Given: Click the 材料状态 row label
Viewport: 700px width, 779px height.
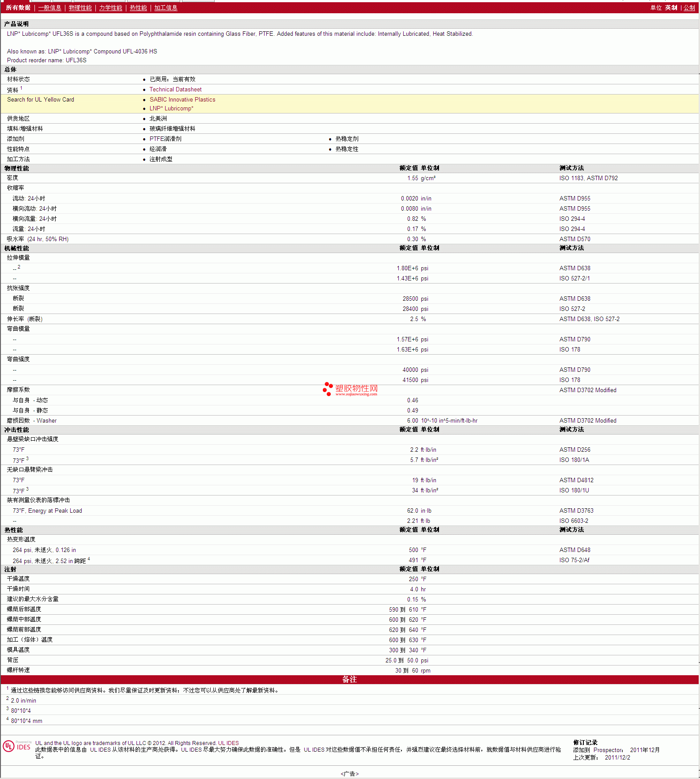Looking at the screenshot, I should pyautogui.click(x=19, y=79).
